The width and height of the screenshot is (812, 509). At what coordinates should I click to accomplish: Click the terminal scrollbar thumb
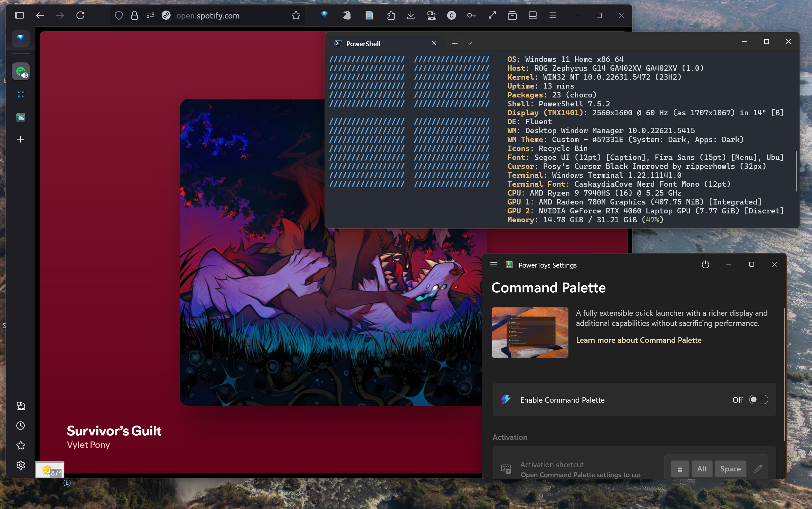click(x=796, y=171)
